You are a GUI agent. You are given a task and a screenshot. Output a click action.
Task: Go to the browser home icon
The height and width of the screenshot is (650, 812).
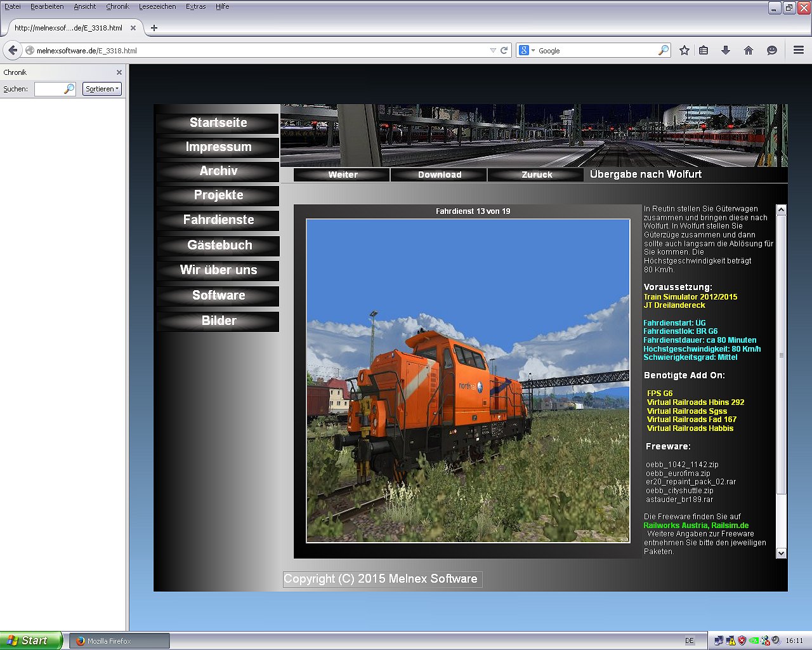click(x=749, y=50)
